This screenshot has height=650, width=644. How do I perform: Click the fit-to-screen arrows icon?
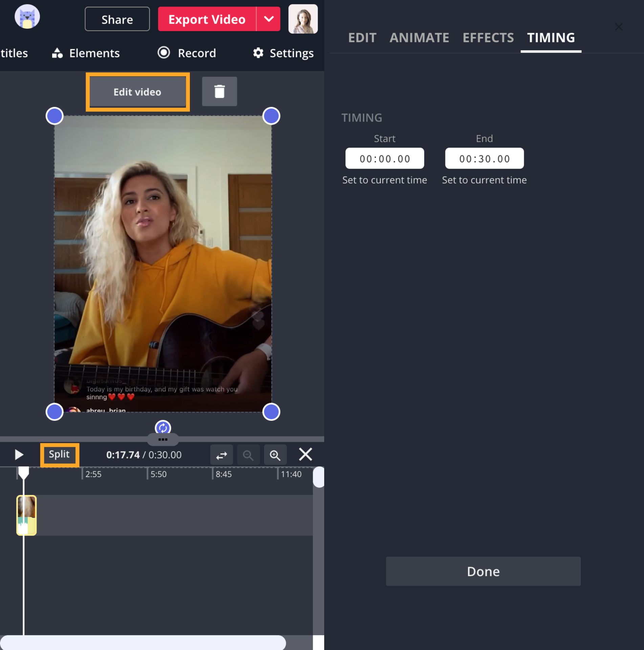[221, 455]
